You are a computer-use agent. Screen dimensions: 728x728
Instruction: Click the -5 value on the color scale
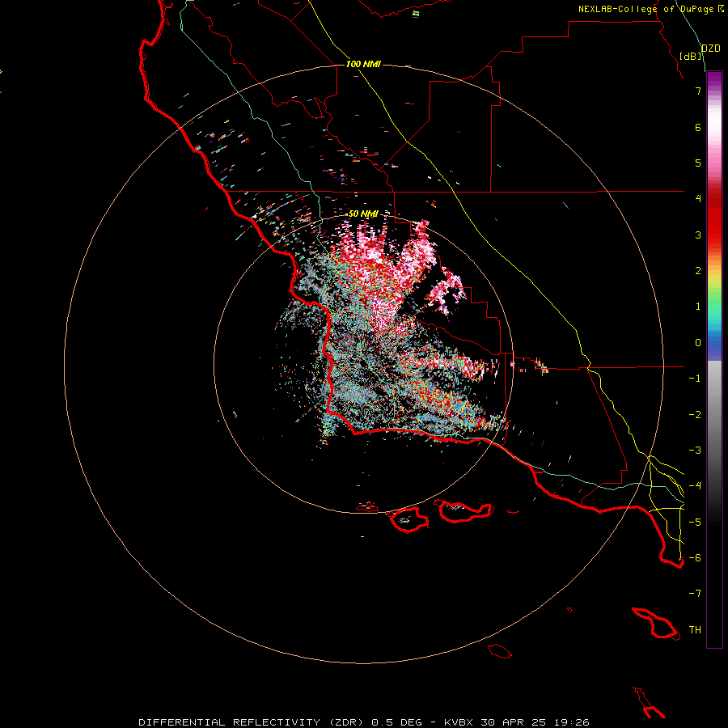tap(695, 523)
